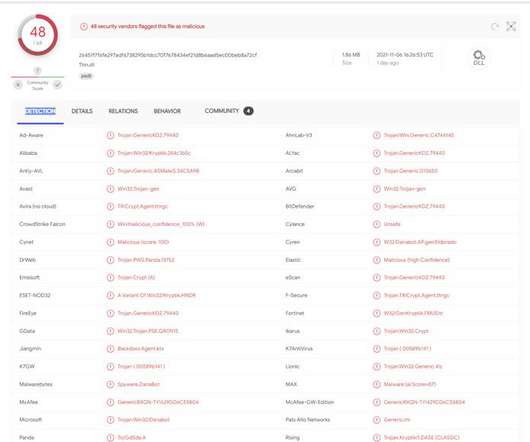Image resolution: width=530 pixels, height=442 pixels.
Task: Open the Relations tab
Action: [x=123, y=111]
